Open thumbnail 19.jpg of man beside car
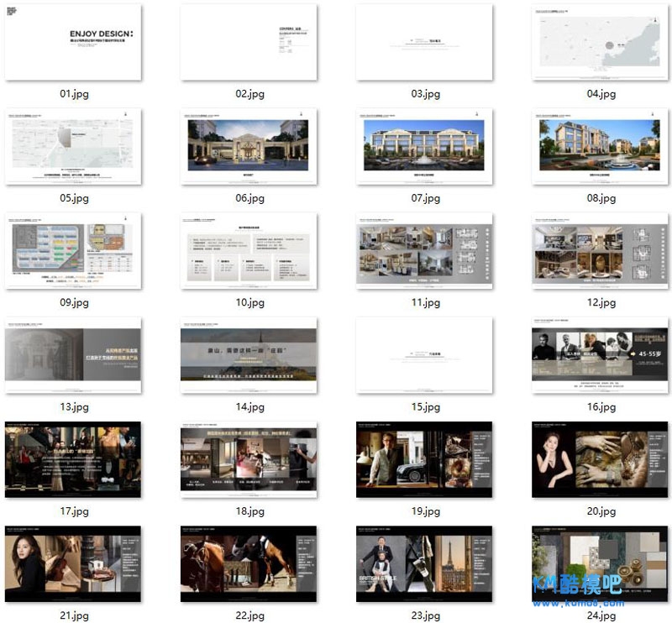The width and height of the screenshot is (672, 623). tap(424, 459)
